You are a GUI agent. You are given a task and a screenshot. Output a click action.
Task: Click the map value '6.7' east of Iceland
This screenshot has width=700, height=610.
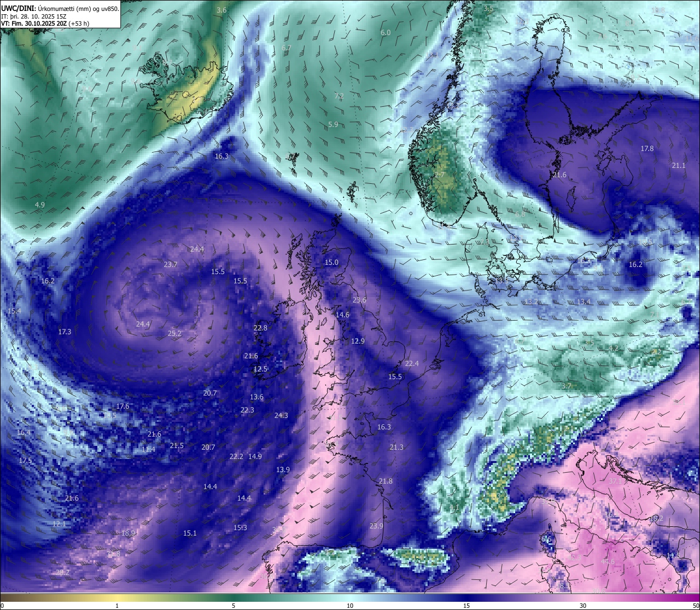pyautogui.click(x=286, y=48)
